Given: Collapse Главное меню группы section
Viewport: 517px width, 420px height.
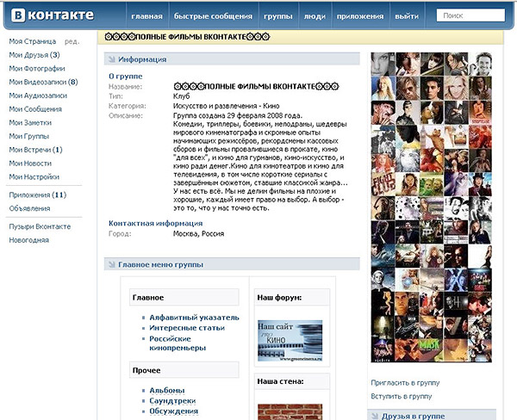Looking at the screenshot, I should point(160,264).
